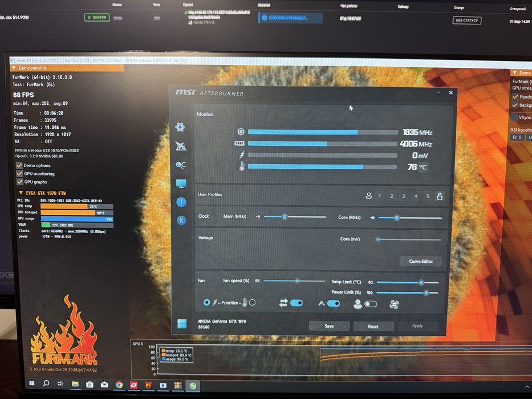Open the Curve Editor

tap(421, 261)
